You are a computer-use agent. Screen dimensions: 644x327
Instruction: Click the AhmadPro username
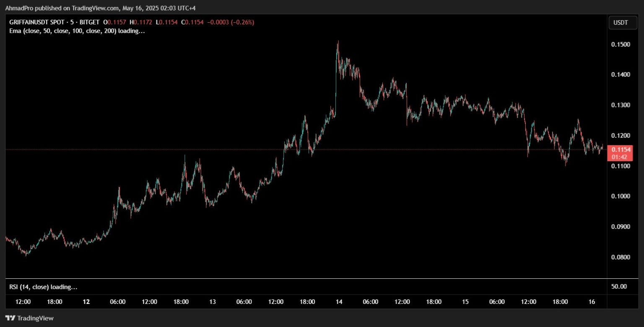coord(19,8)
